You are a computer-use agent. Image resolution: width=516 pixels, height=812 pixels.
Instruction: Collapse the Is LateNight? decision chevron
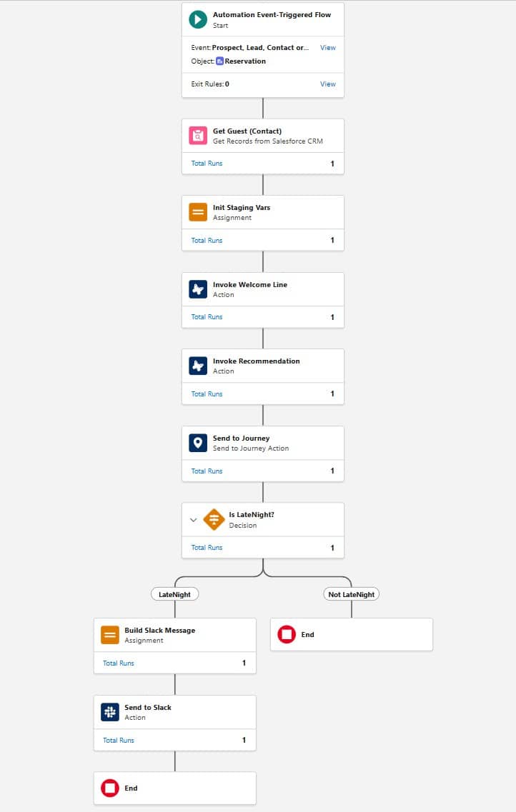click(193, 520)
